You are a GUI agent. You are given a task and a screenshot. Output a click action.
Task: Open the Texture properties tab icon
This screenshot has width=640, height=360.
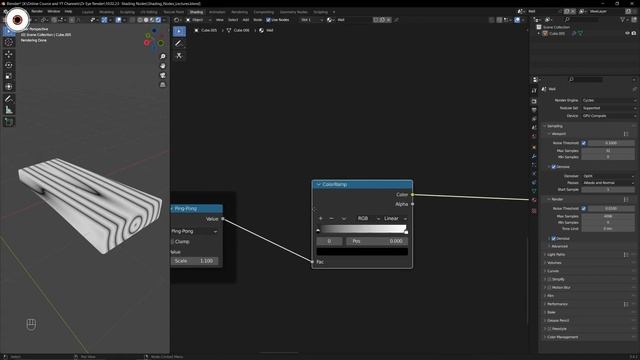(534, 211)
